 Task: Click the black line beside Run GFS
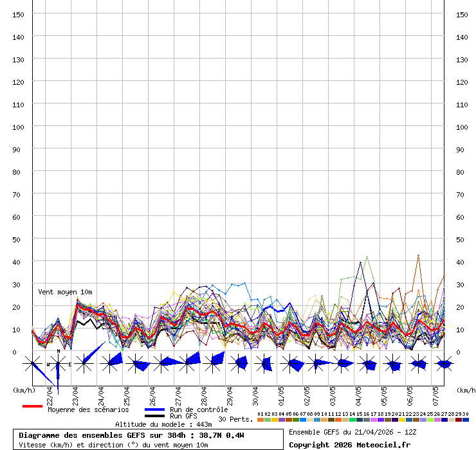[x=154, y=416]
